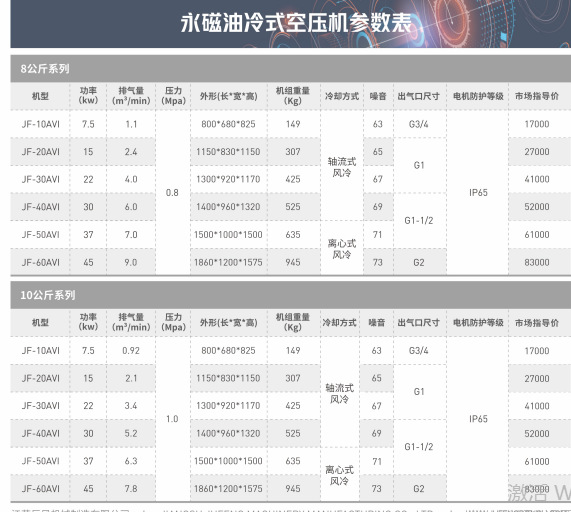Image resolution: width=571 pixels, height=512 pixels.
Task: Click the 83000 price in 8公斤 table
Action: click(537, 262)
